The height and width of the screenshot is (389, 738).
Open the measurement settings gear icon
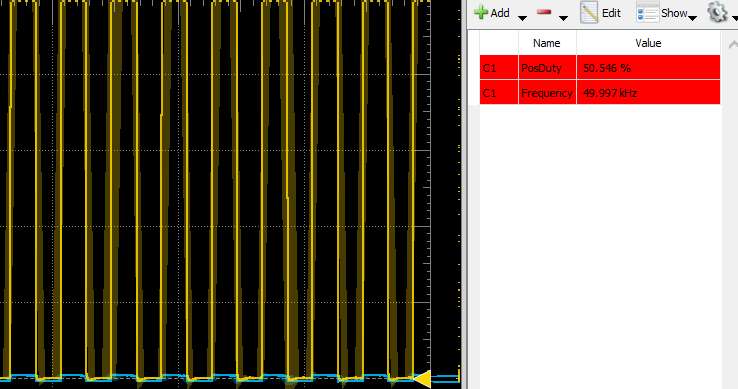[717, 12]
